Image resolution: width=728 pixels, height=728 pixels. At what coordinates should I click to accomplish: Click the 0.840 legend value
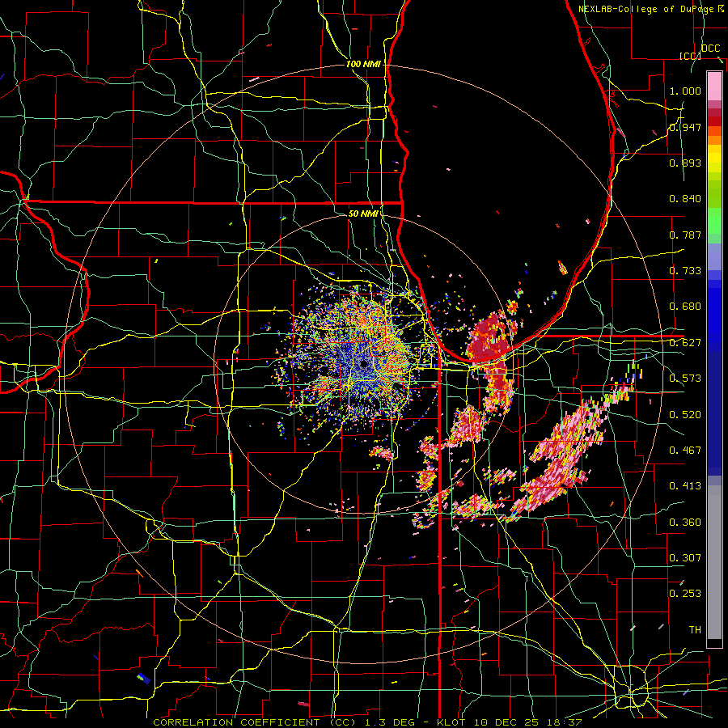[685, 199]
